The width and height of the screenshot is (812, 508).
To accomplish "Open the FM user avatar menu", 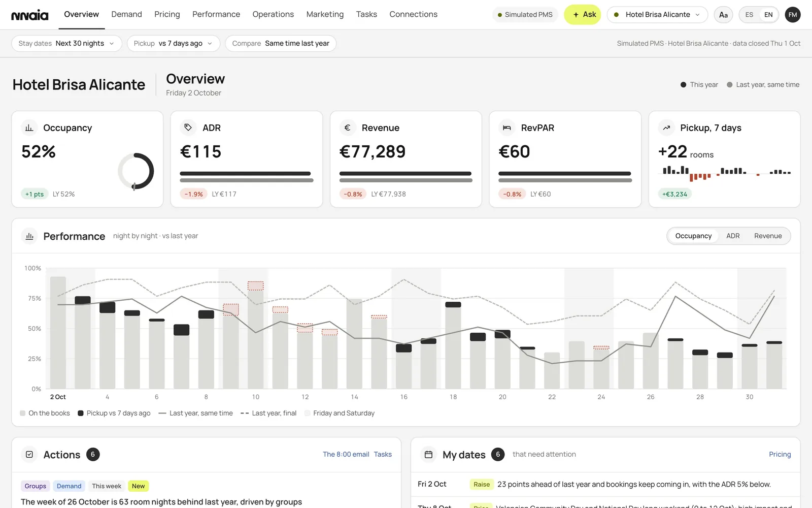I will point(793,15).
